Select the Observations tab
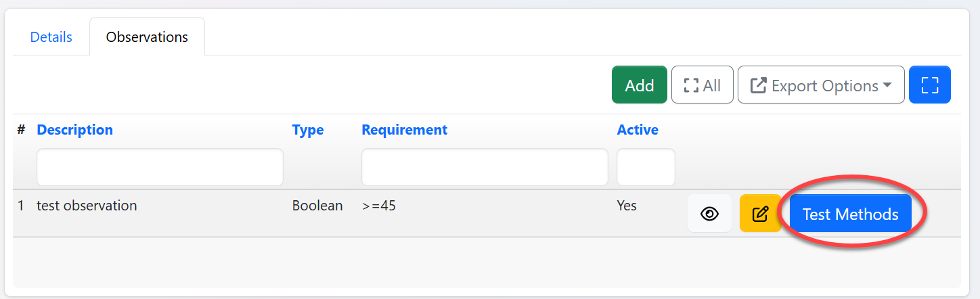Image resolution: width=980 pixels, height=299 pixels. [x=147, y=37]
